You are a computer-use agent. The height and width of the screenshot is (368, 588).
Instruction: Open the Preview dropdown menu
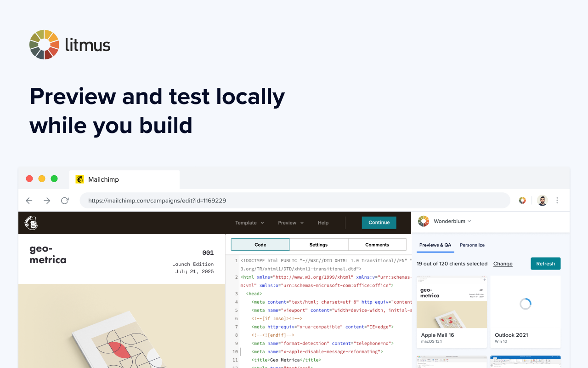291,223
